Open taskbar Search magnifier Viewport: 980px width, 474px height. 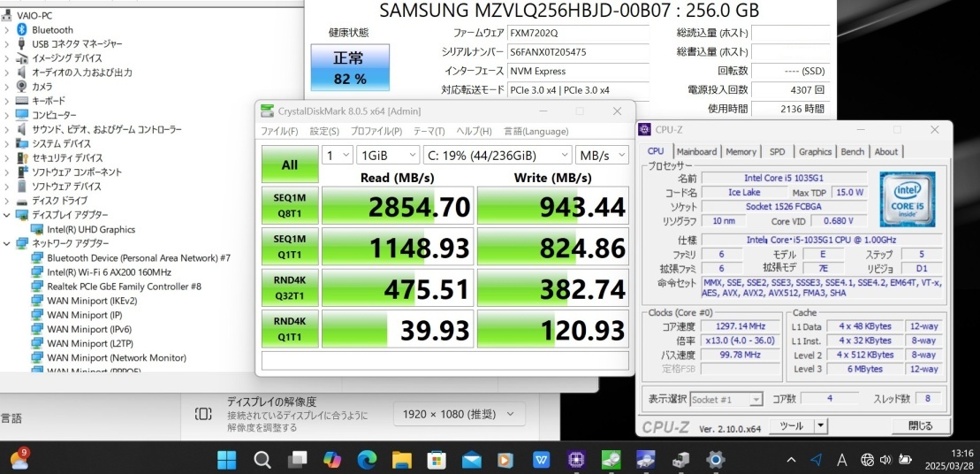click(262, 460)
